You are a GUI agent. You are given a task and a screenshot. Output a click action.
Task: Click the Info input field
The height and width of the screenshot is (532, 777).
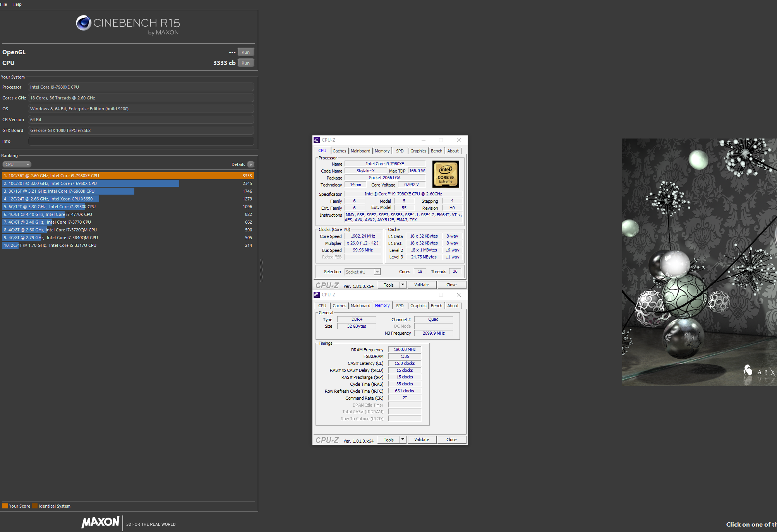coord(141,141)
